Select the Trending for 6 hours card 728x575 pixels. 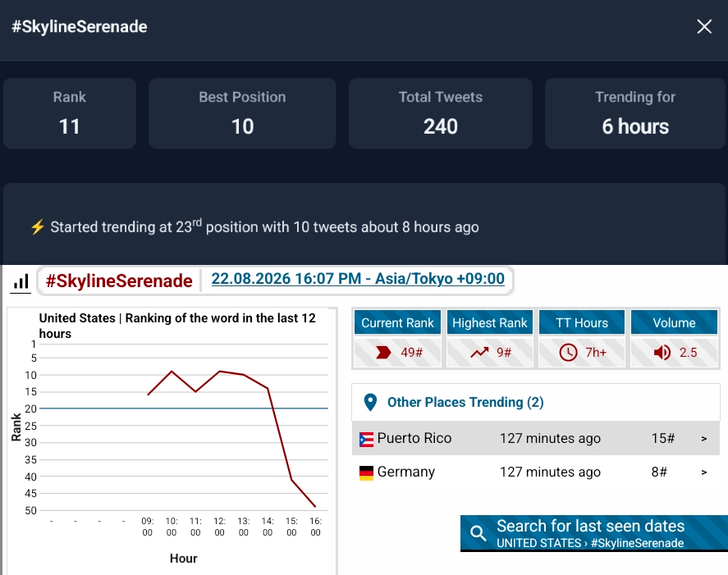coord(635,113)
